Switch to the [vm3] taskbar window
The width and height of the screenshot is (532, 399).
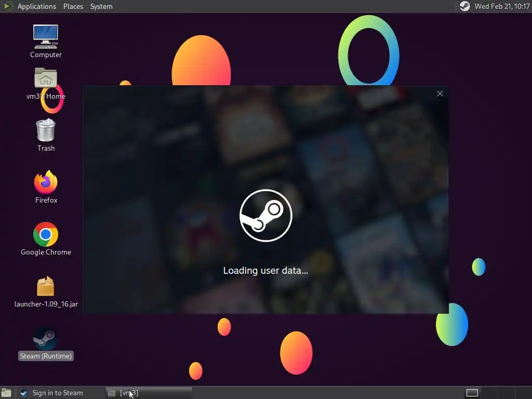click(149, 393)
